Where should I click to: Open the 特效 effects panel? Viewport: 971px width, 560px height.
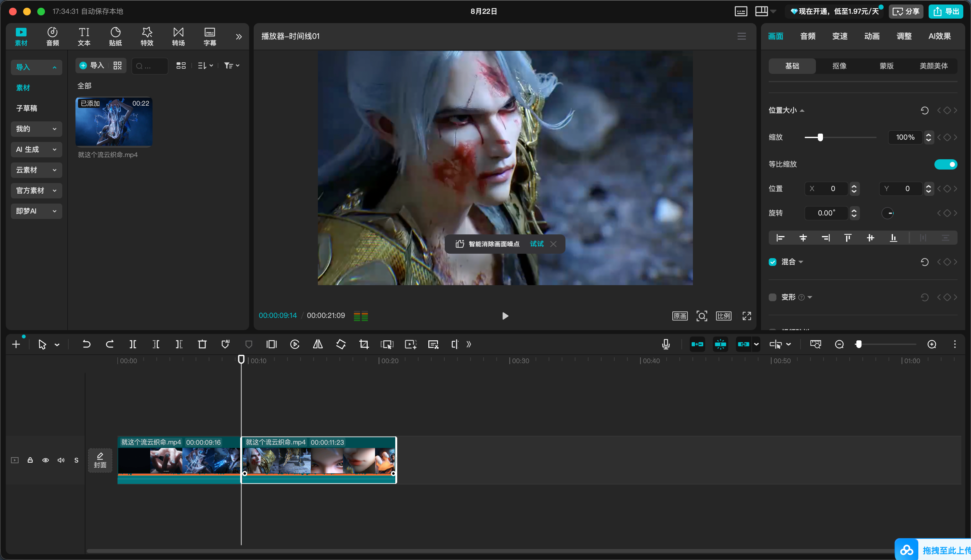tap(147, 37)
